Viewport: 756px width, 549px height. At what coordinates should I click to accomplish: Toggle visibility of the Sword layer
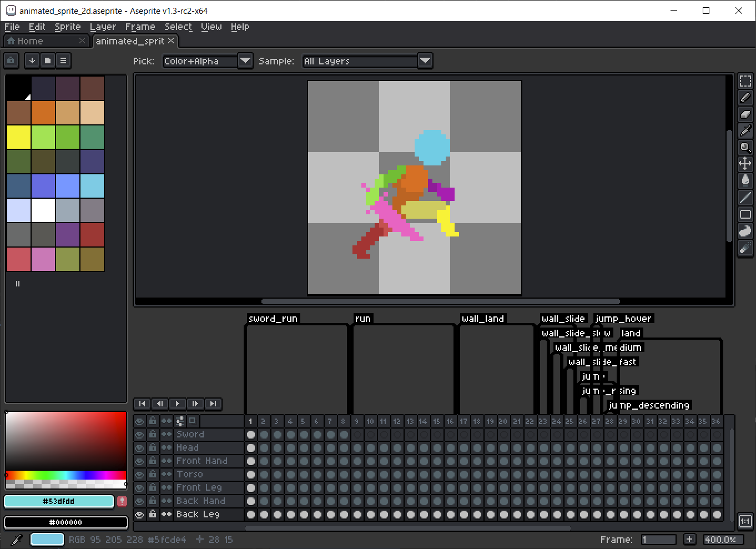pos(139,435)
